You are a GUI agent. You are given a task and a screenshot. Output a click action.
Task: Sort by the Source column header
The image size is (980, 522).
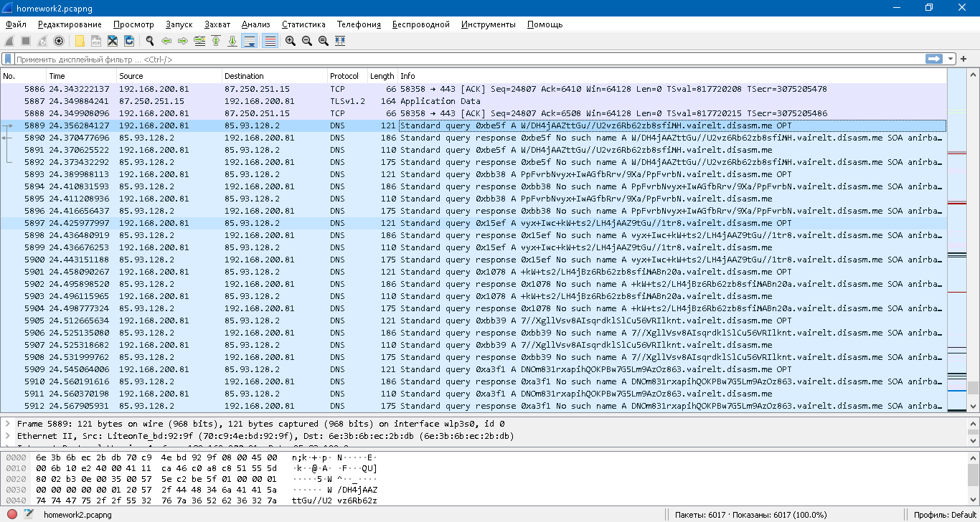tap(169, 76)
